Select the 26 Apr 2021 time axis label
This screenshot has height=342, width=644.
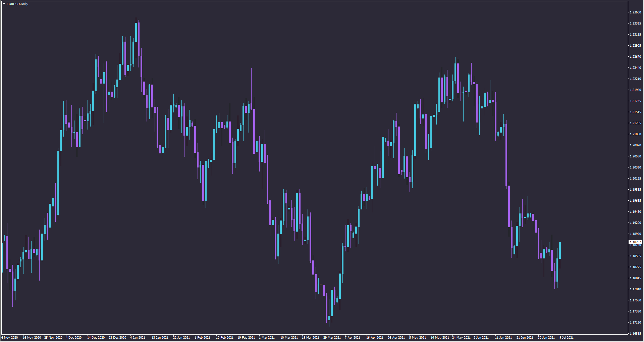pyautogui.click(x=396, y=338)
